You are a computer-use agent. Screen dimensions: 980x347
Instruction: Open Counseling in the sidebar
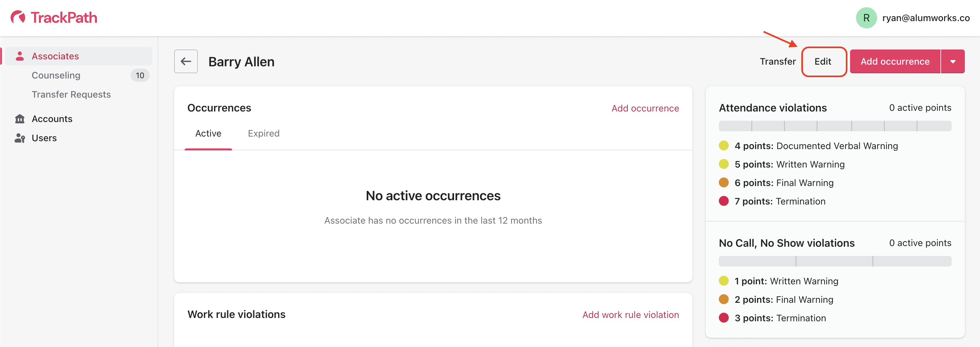click(x=56, y=75)
